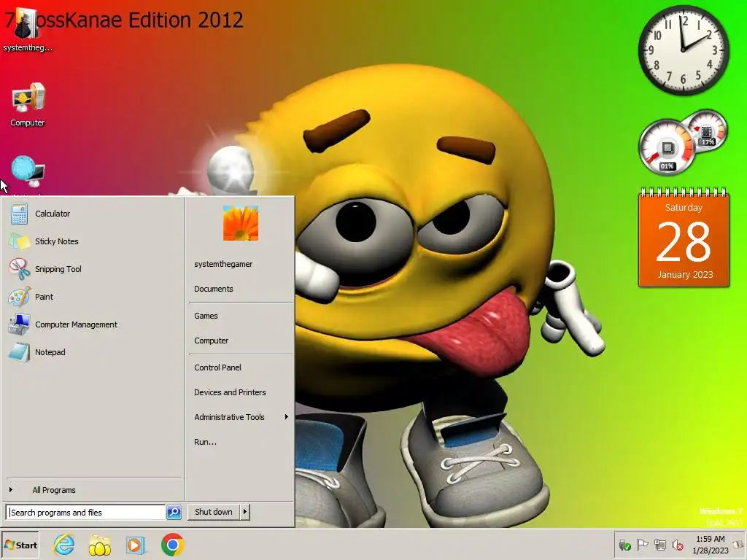Click the show desktop icon beside the clock
Image resolution: width=747 pixels, height=560 pixels.
tap(738, 543)
